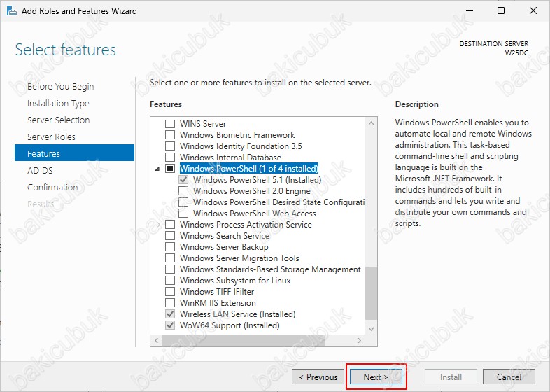This screenshot has width=550, height=392.
Task: Click the up arrow of the features scrollbar
Action: pos(371,123)
